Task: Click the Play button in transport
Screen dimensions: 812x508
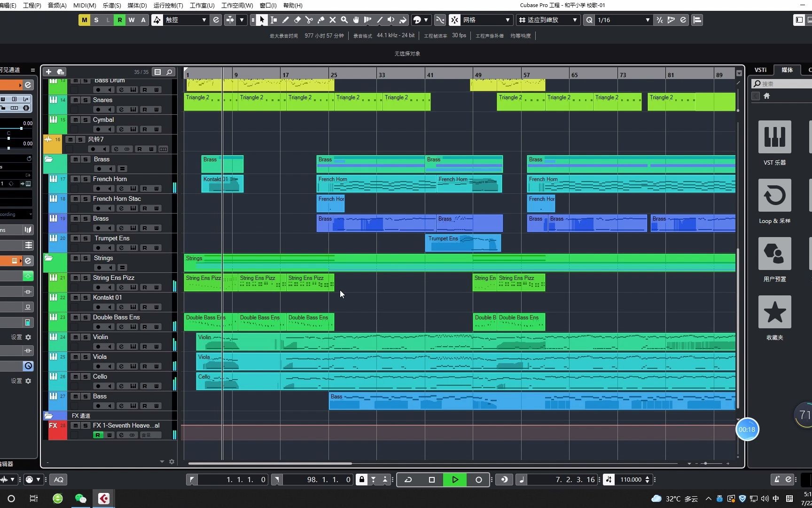Action: [455, 479]
